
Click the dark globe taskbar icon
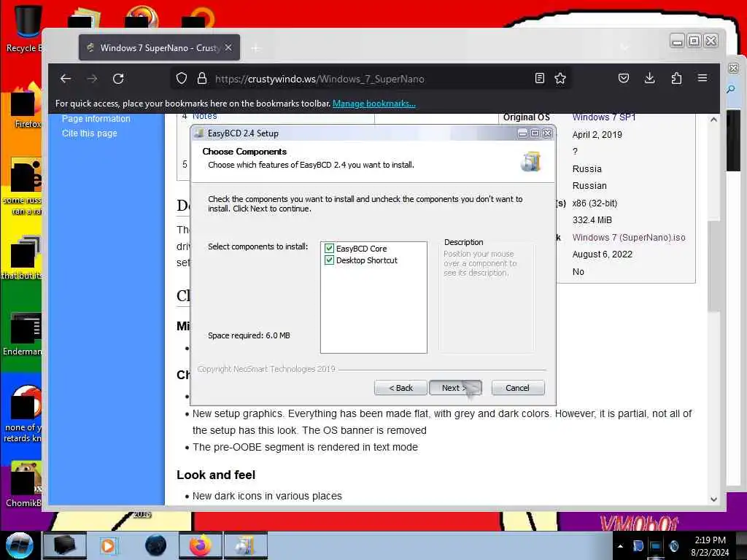pyautogui.click(x=155, y=545)
